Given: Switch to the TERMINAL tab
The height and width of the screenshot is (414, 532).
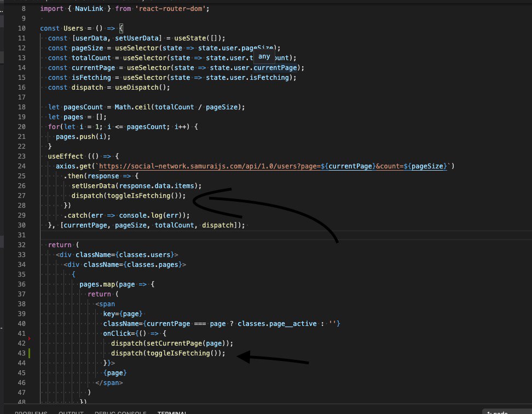Looking at the screenshot, I should 172,412.
